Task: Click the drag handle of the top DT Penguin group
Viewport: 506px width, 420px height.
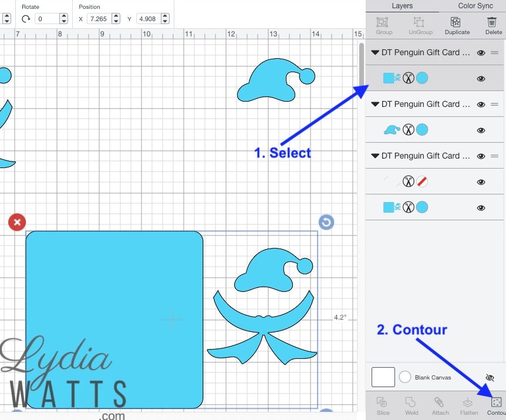Action: point(494,53)
